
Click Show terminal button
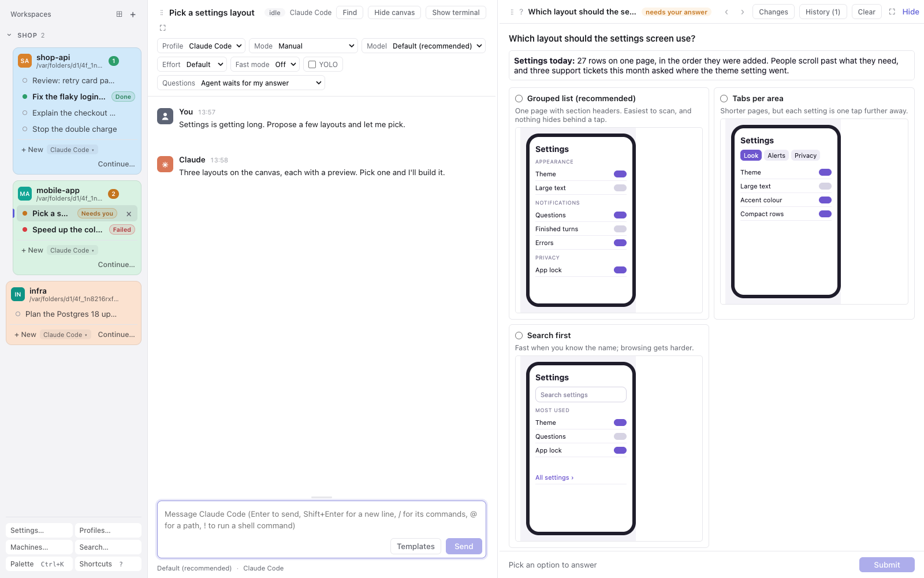pyautogui.click(x=456, y=13)
